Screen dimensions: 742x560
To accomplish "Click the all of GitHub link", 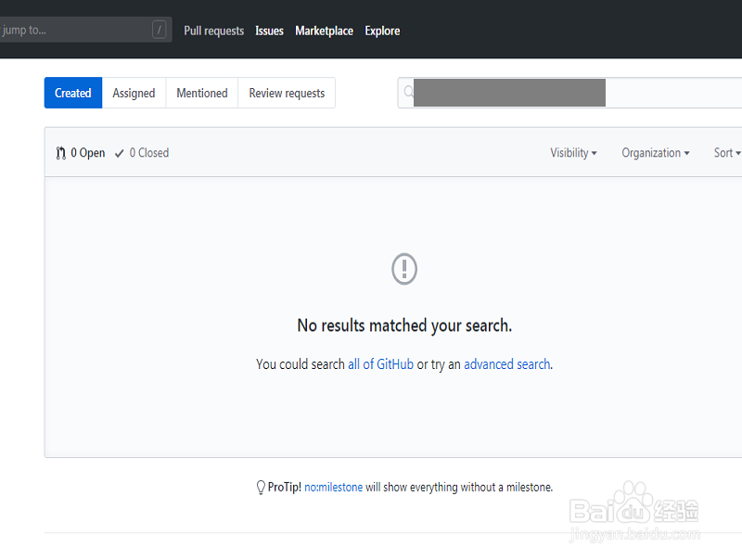I will 380,363.
